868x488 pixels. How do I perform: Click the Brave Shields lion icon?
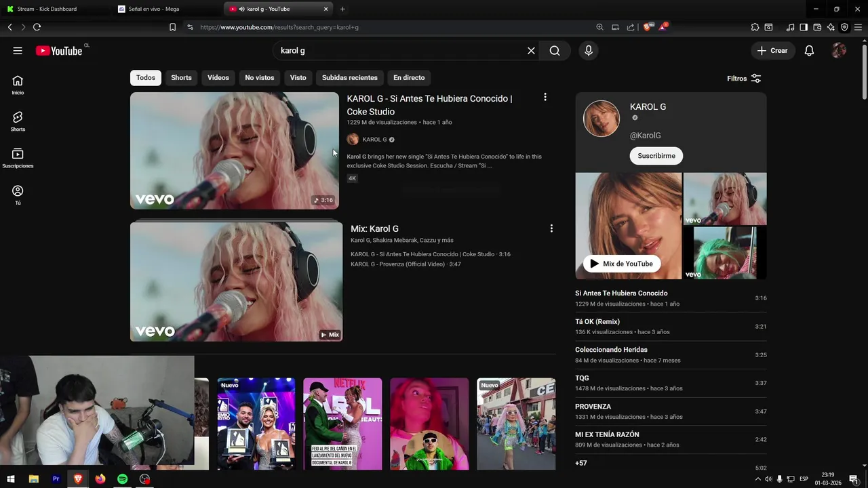coord(647,27)
